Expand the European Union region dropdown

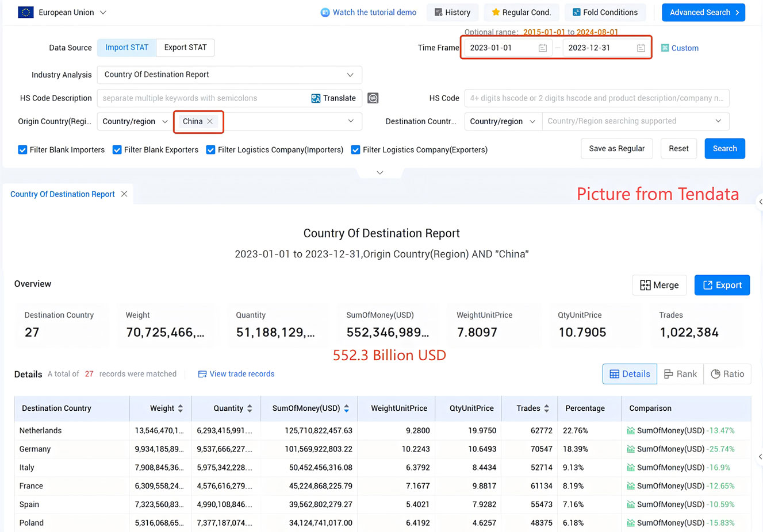tap(103, 13)
